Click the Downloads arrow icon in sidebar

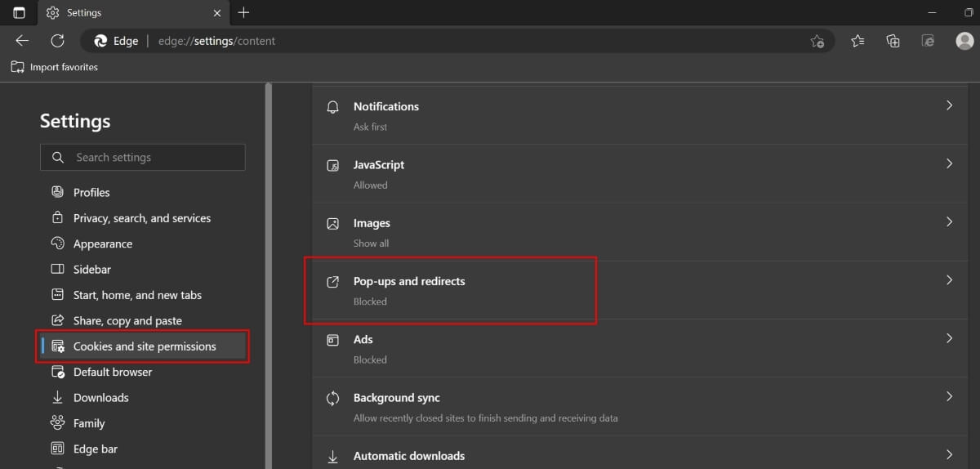coord(57,398)
